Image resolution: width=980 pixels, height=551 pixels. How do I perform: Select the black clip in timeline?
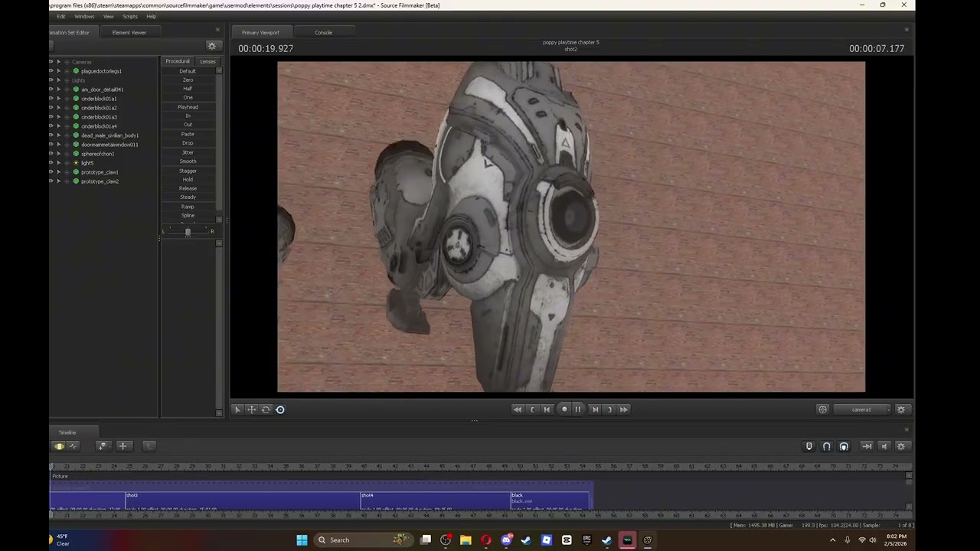[x=550, y=501]
